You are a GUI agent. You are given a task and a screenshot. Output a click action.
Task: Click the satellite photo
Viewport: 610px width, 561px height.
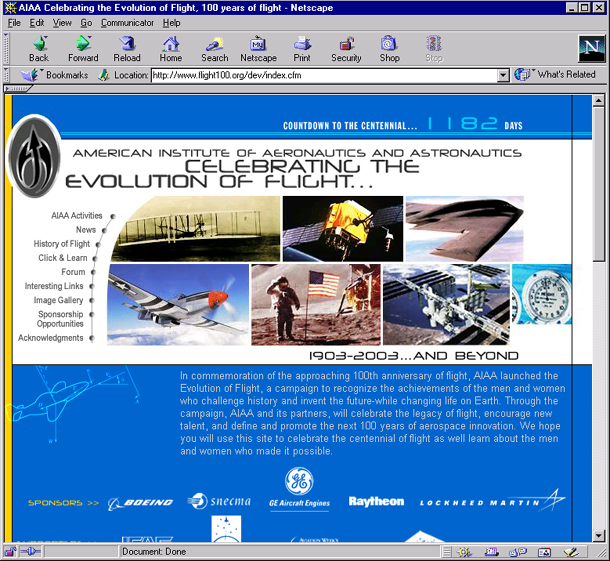(x=343, y=229)
